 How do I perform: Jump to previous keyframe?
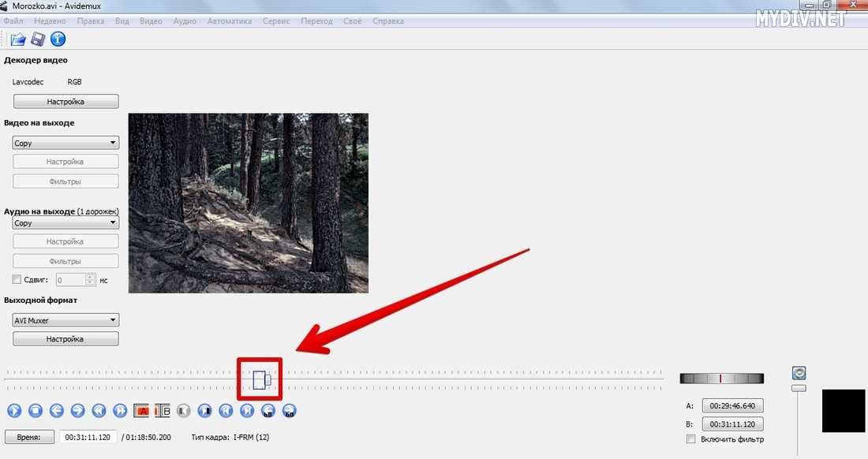99,411
